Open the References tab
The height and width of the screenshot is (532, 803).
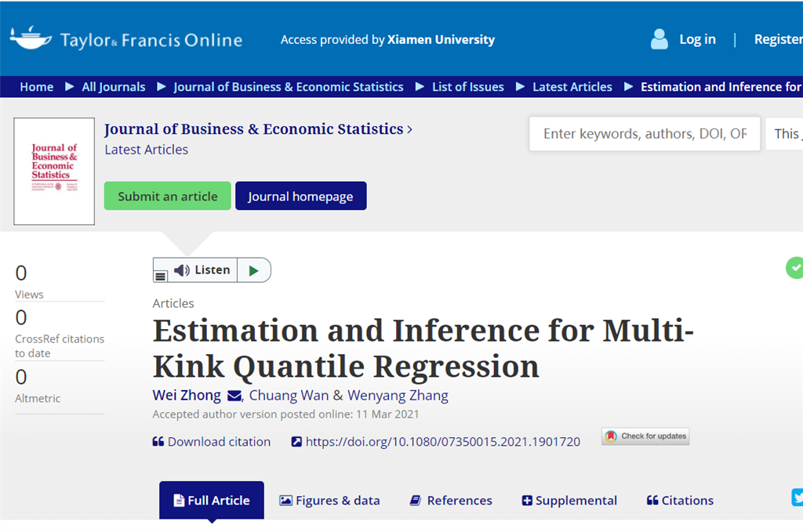click(450, 501)
